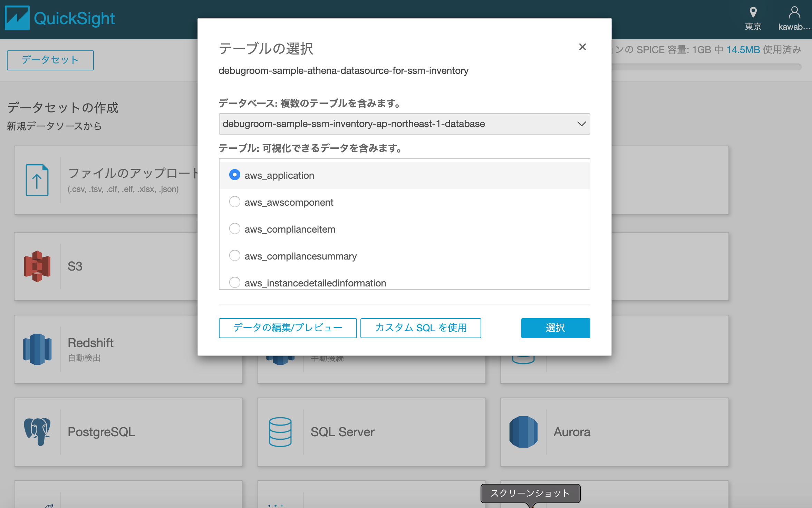Click the データの編集/プレビュー button

pos(288,328)
